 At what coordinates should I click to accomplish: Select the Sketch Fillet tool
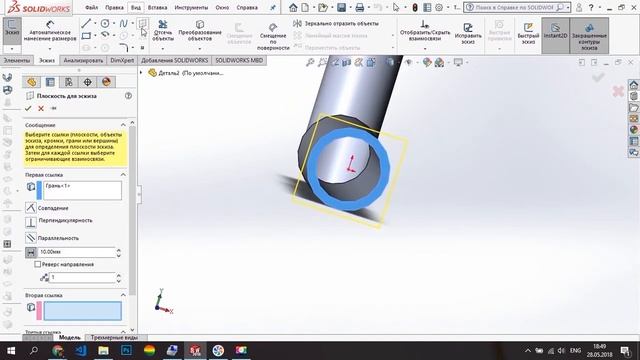pyautogui.click(x=124, y=48)
